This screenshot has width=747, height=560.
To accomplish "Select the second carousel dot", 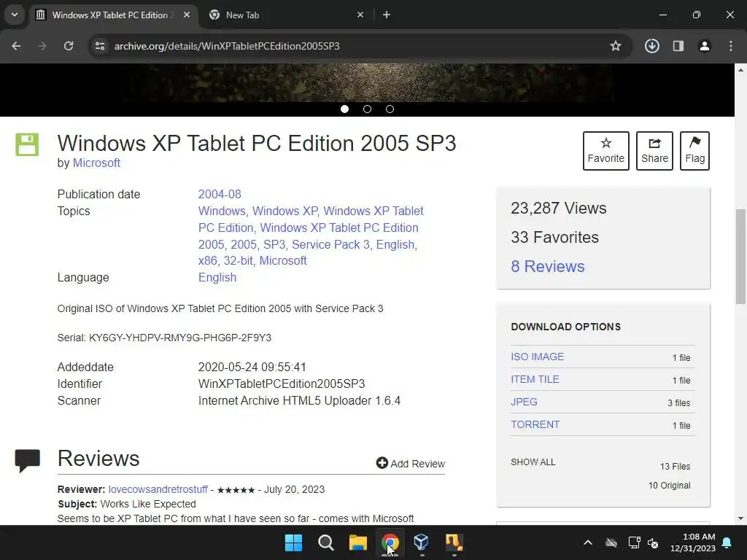I will (368, 109).
